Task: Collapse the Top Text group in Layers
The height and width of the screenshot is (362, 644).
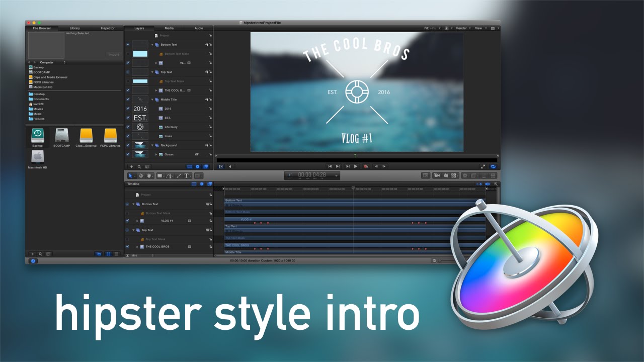Action: coord(152,72)
